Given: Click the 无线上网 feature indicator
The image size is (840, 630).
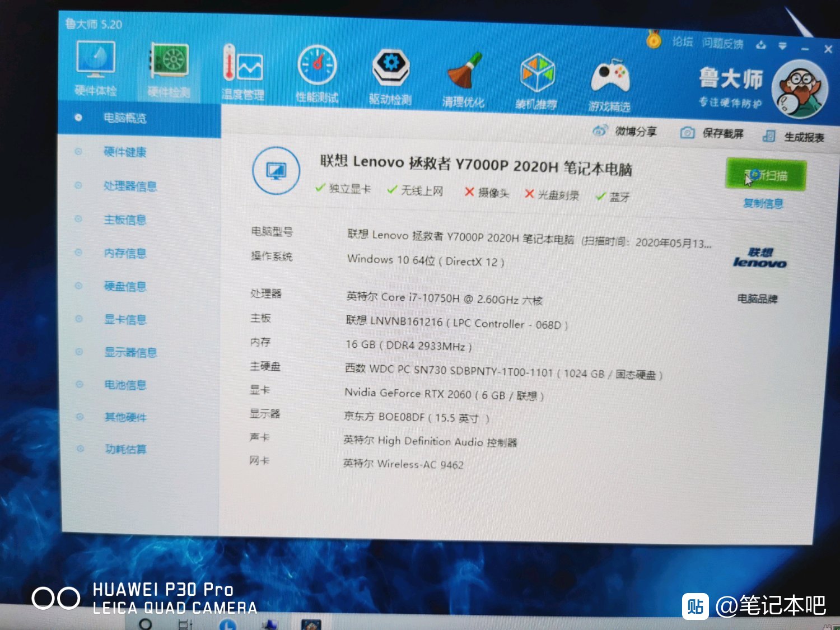Looking at the screenshot, I should (415, 190).
